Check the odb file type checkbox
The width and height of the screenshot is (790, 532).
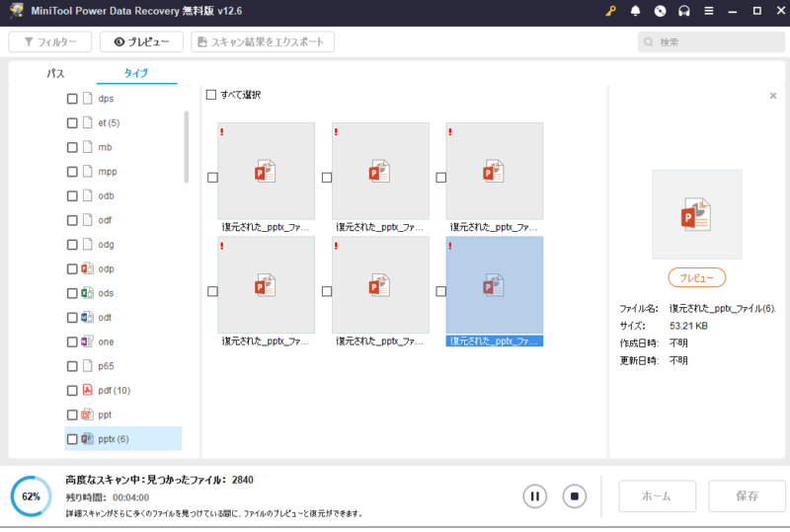click(72, 196)
